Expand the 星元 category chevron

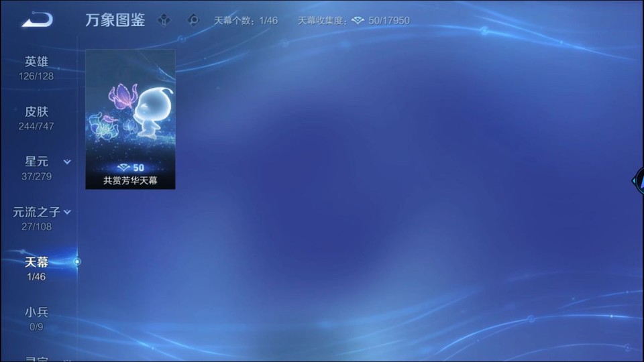coord(67,162)
